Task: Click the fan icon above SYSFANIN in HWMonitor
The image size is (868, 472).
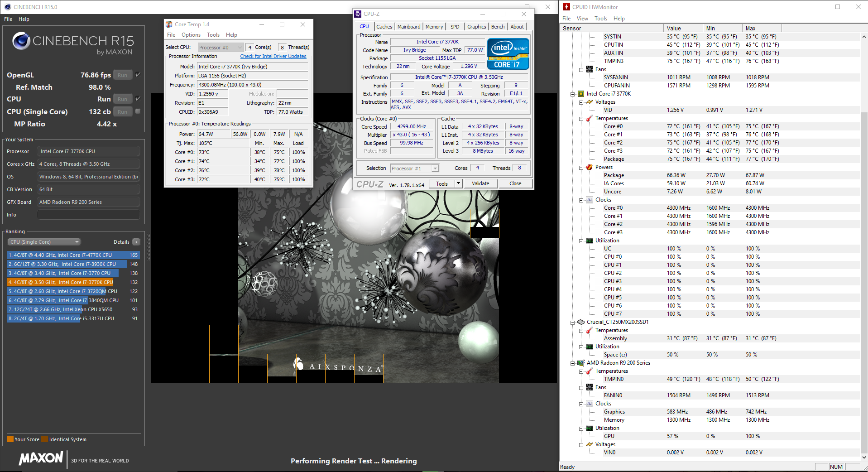Action: 590,69
